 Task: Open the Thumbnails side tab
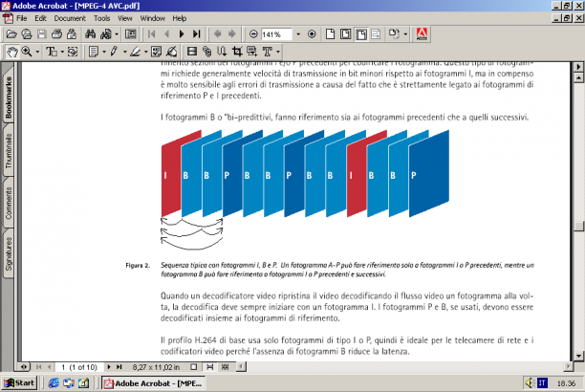tap(9, 150)
